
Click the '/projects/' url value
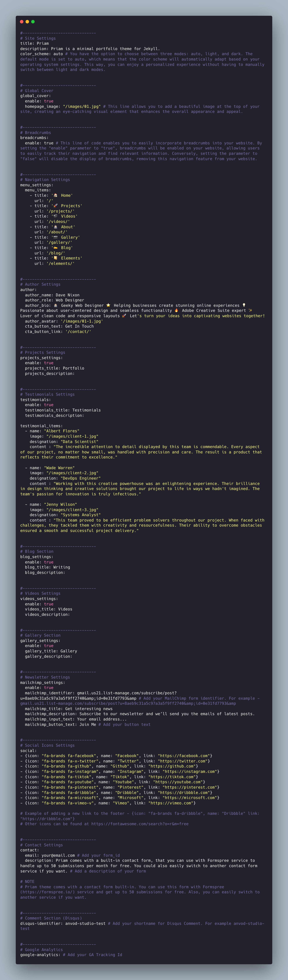(x=60, y=211)
